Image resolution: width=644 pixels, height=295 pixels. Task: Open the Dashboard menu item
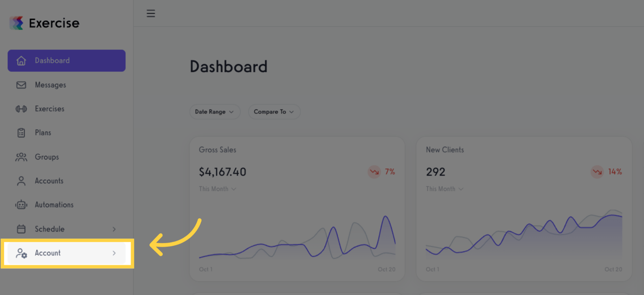[x=66, y=60]
